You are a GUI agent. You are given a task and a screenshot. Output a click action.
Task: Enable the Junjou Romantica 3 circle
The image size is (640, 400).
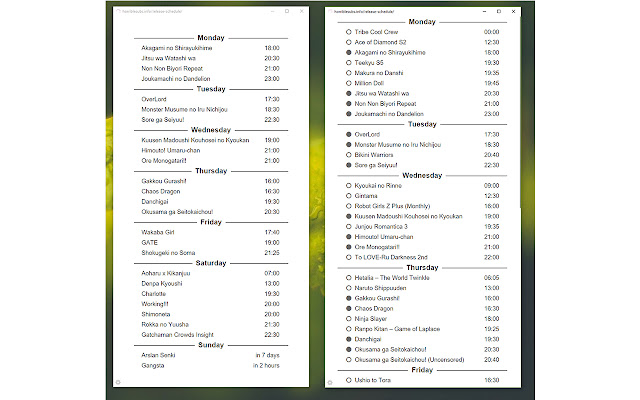pyautogui.click(x=349, y=227)
